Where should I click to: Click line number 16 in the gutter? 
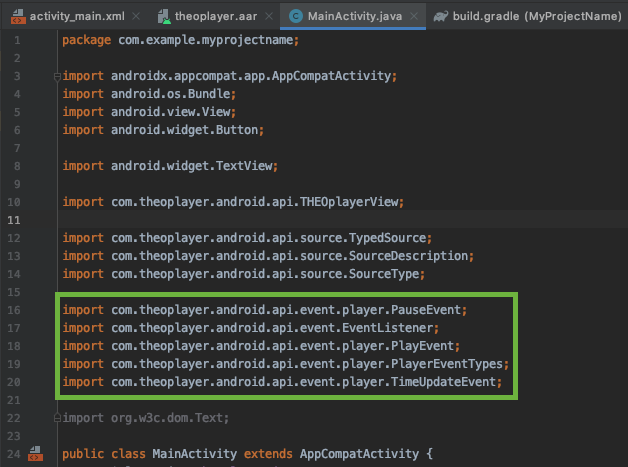tap(16, 310)
